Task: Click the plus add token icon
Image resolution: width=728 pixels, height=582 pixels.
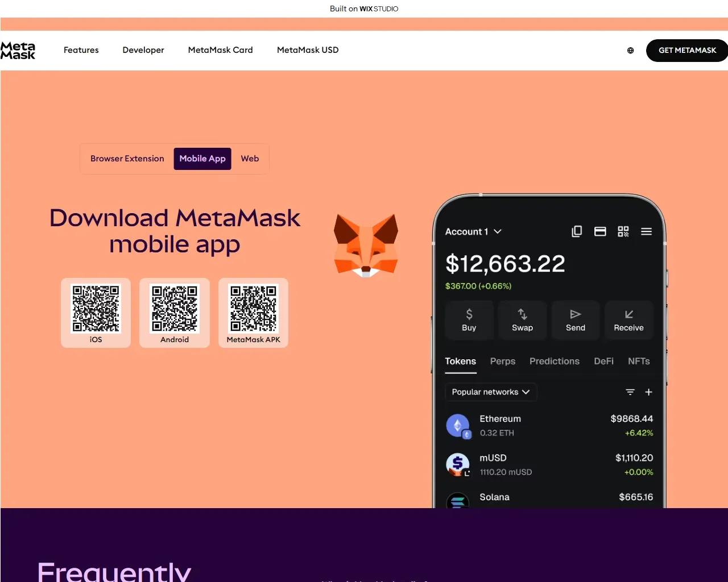Action: [648, 392]
